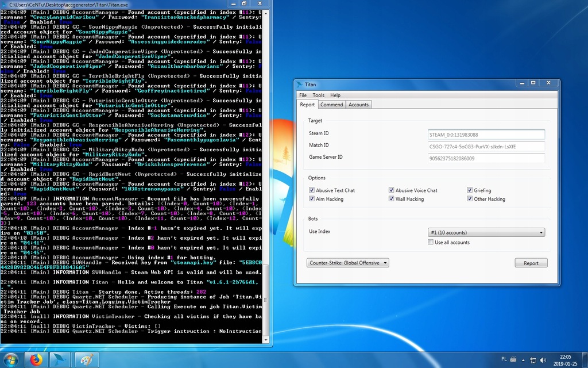Click the Titan window title icon

point(300,84)
